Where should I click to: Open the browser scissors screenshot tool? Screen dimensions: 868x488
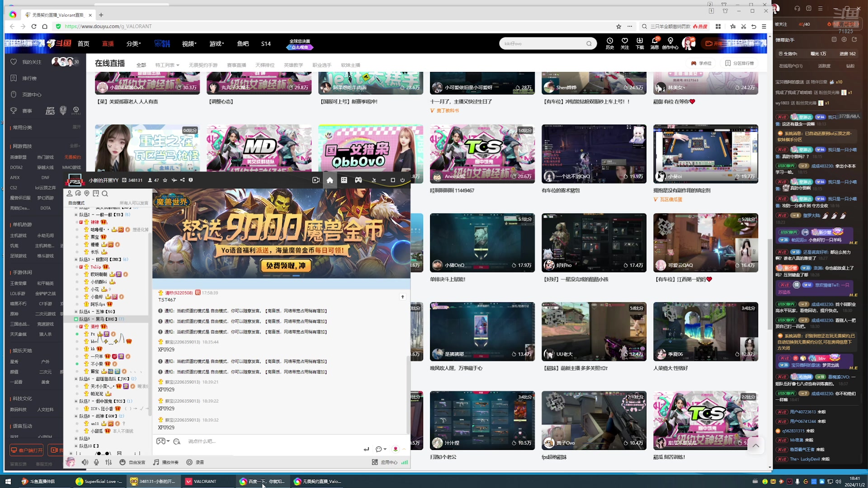tap(743, 26)
